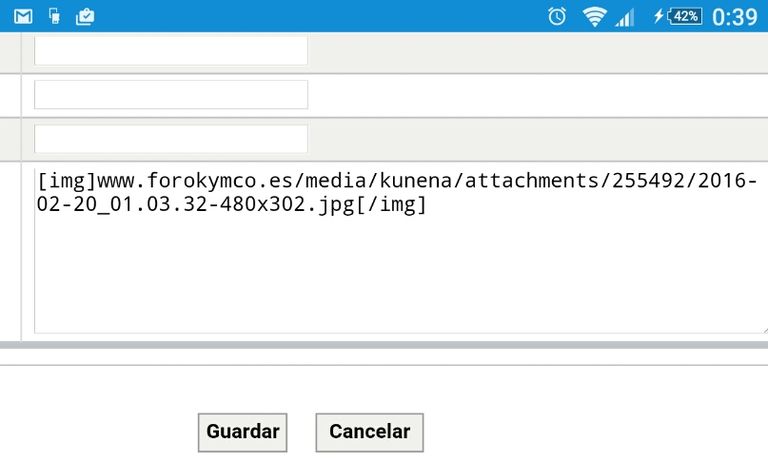Tap the clipboard checkmark notification icon
Screen dimensions: 768x462
(x=85, y=16)
